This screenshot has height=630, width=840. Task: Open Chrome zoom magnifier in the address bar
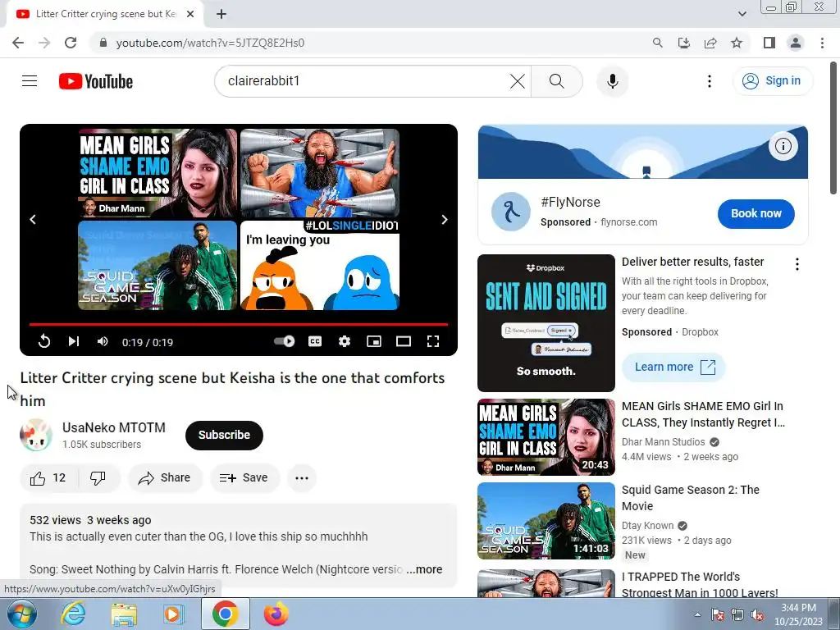657,43
